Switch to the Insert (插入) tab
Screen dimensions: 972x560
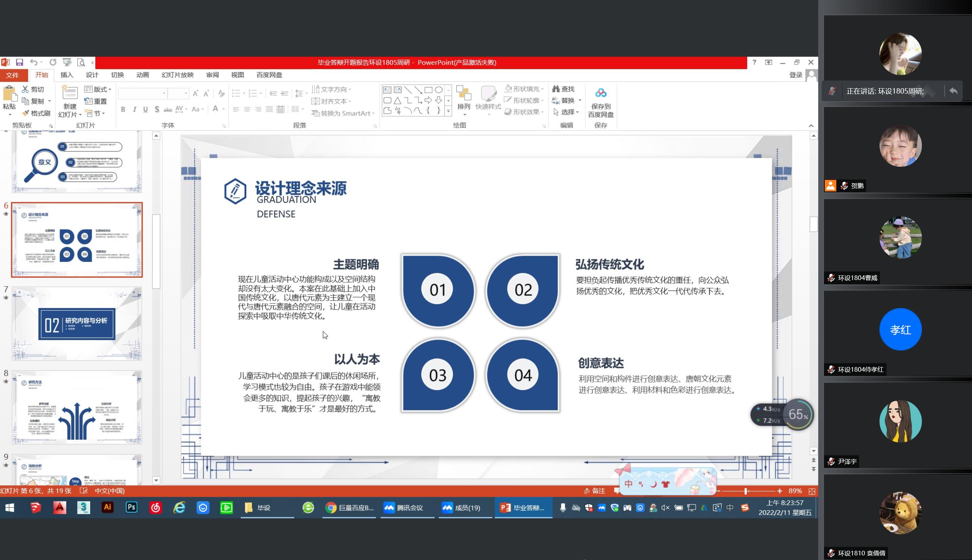67,75
